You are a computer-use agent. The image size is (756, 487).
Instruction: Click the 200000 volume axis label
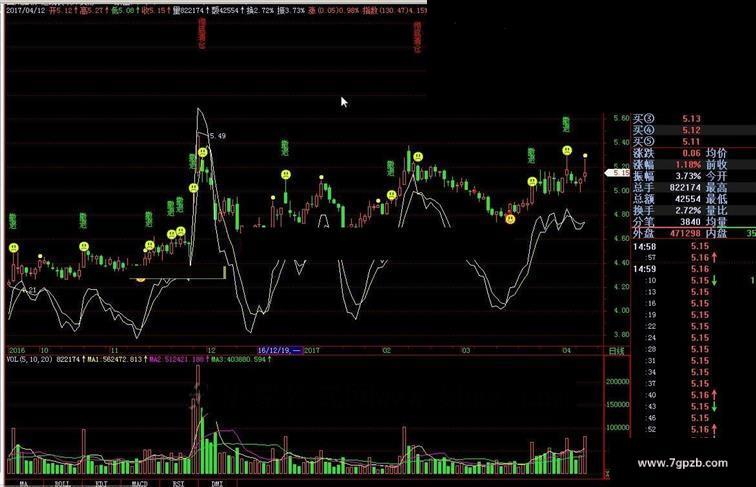click(x=618, y=381)
